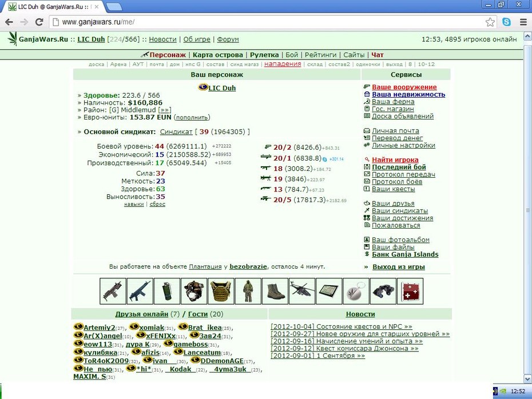Screen dimensions: 532x399
Task: Click the small Skype icon beside +301.14
Action: pos(325,159)
